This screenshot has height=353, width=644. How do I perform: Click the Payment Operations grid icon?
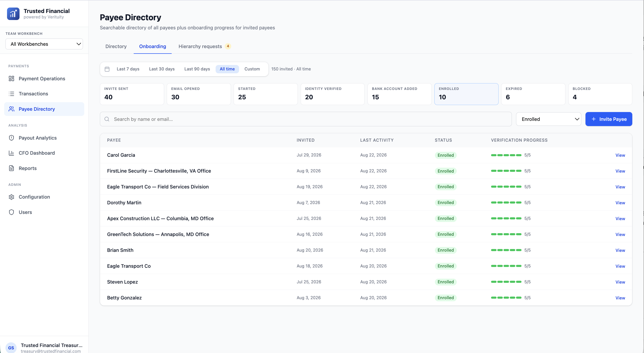pyautogui.click(x=11, y=79)
